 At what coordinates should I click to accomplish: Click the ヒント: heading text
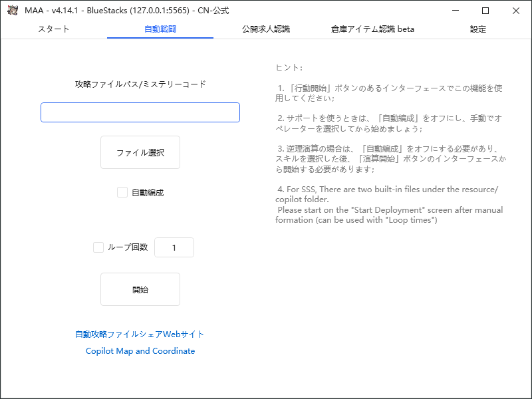coord(289,68)
